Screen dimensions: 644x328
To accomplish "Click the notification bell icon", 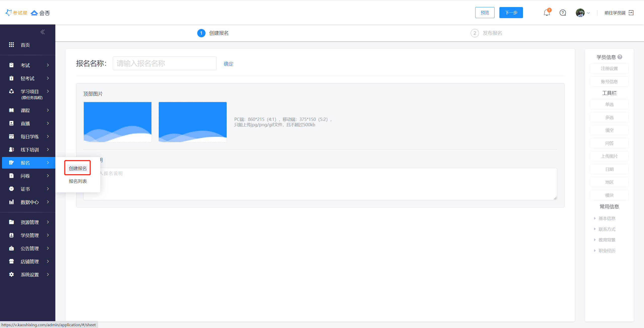I will pyautogui.click(x=547, y=13).
